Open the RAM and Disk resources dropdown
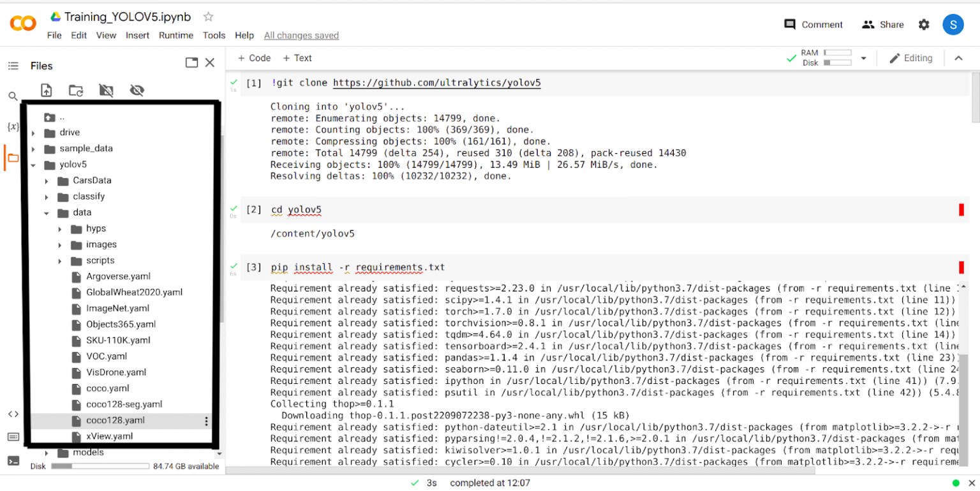Screen dimensions: 980x491 864,57
